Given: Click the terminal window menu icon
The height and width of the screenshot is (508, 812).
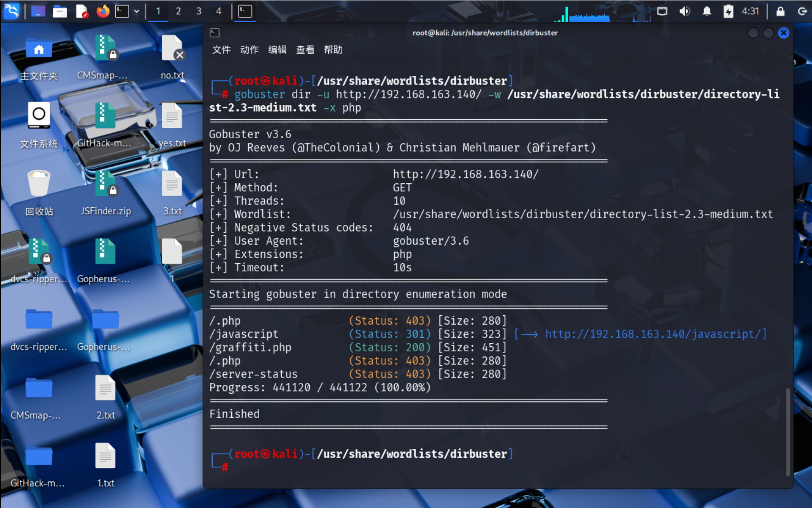Looking at the screenshot, I should pos(215,33).
